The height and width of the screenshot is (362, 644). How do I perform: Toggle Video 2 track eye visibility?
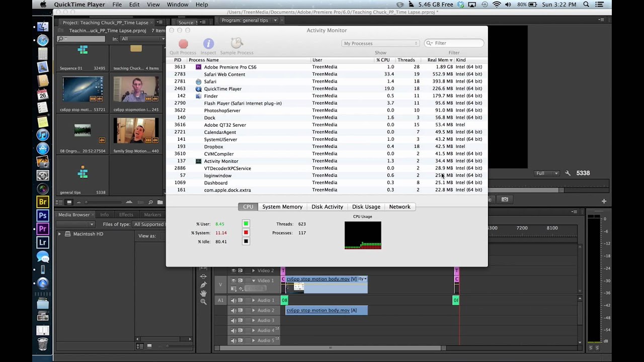click(233, 270)
